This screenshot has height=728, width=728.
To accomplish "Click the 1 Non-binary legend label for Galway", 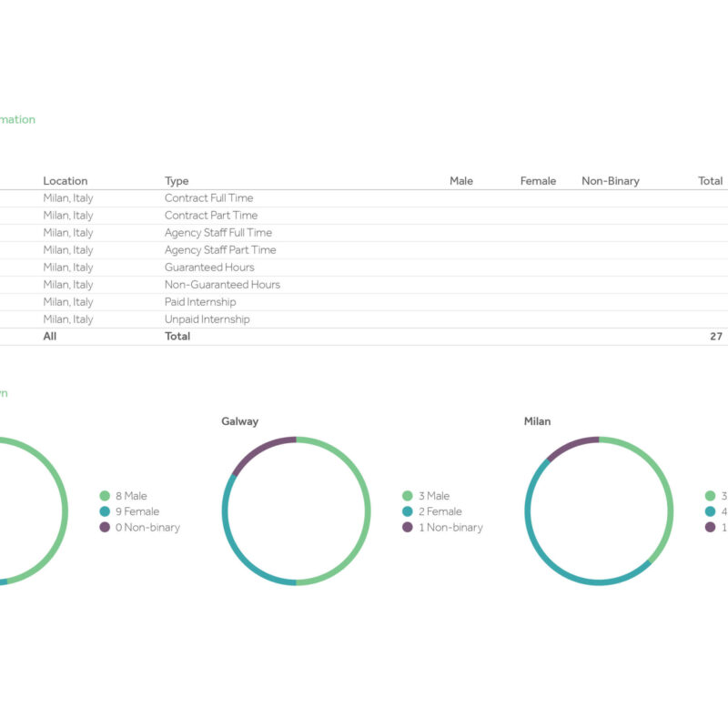I will [450, 528].
